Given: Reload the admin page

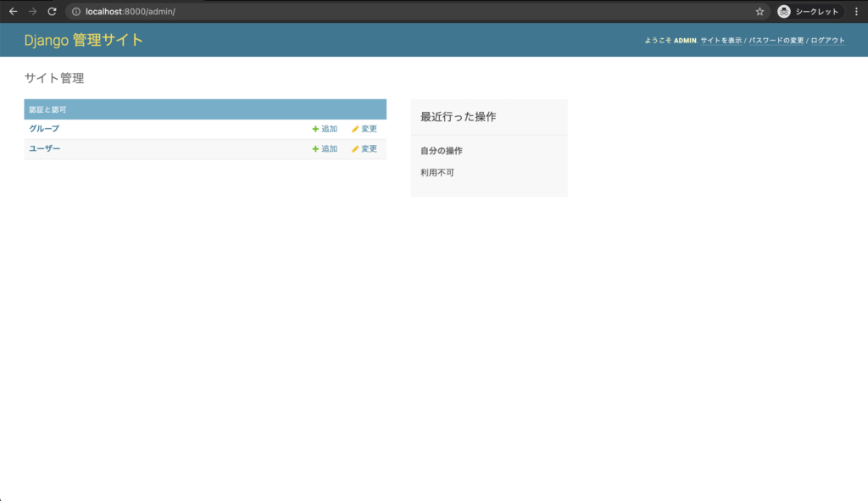Looking at the screenshot, I should pos(52,11).
